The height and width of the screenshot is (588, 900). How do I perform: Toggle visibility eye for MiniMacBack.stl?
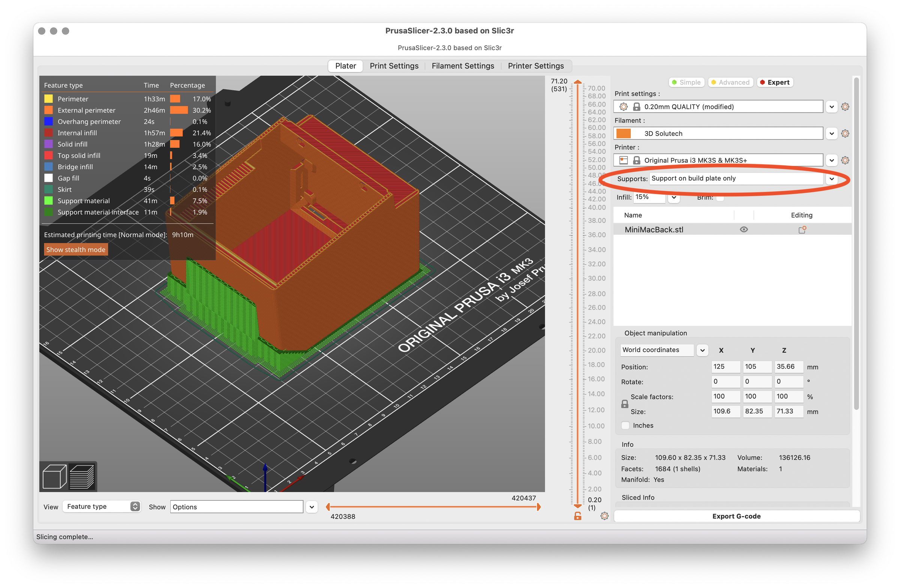[x=744, y=229]
